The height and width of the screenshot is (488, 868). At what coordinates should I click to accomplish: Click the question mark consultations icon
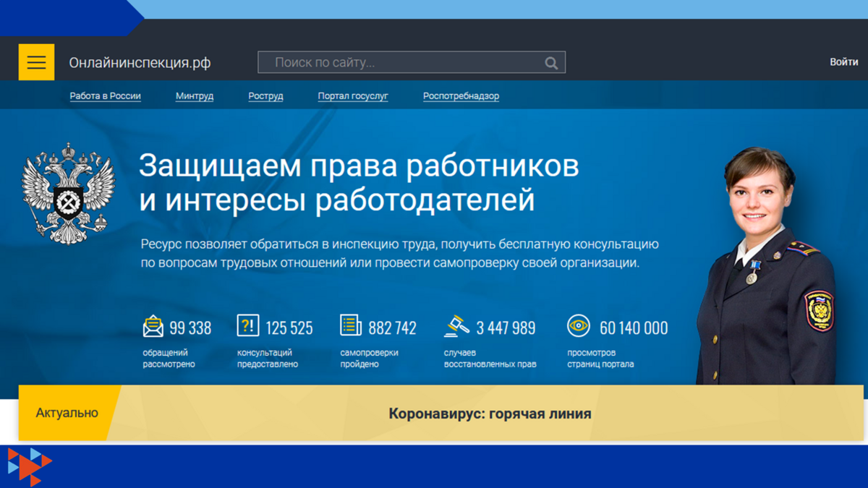click(x=248, y=325)
